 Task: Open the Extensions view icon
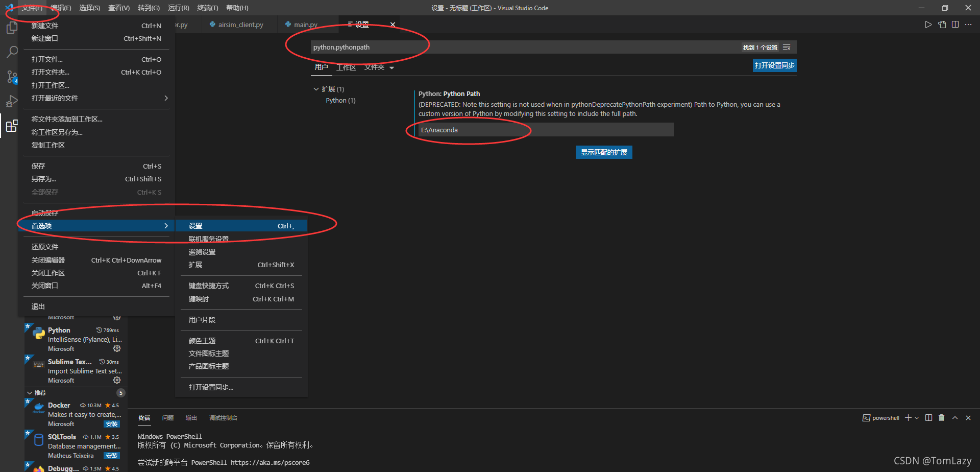click(12, 126)
